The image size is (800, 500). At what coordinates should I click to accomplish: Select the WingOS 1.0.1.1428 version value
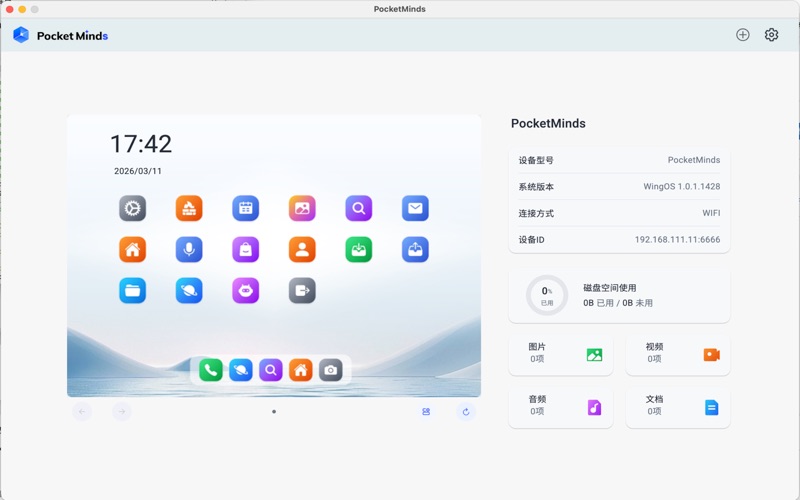tap(682, 186)
